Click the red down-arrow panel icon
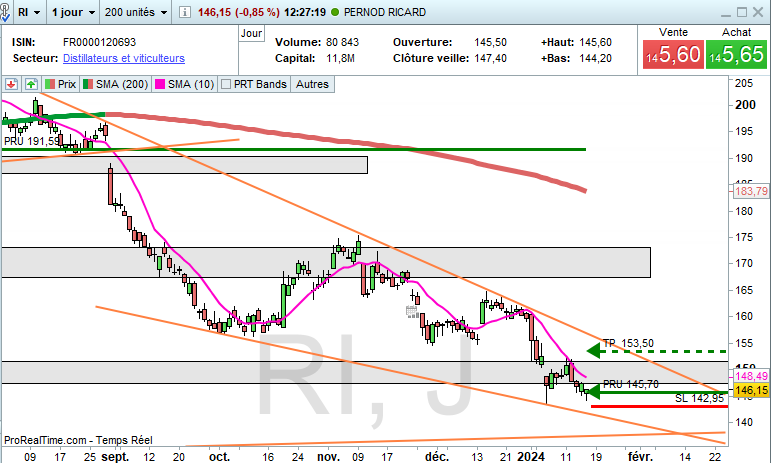Screen dimensions: 771x463 (x=11, y=84)
